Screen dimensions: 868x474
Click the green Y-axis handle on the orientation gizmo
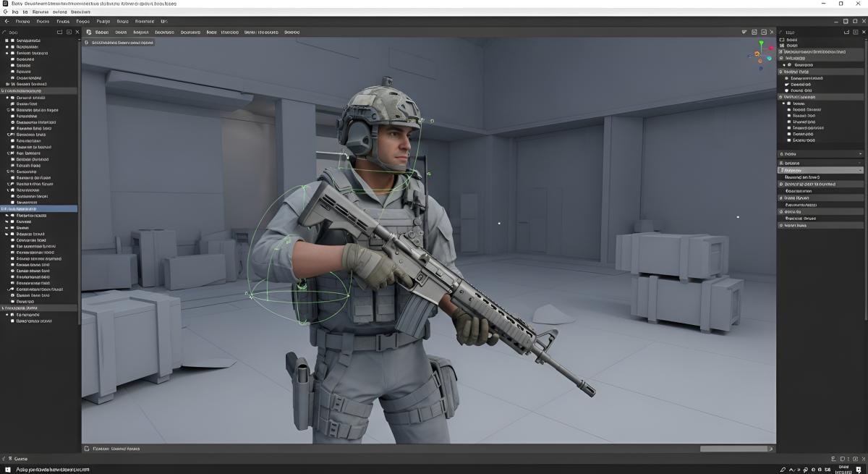coord(759,43)
